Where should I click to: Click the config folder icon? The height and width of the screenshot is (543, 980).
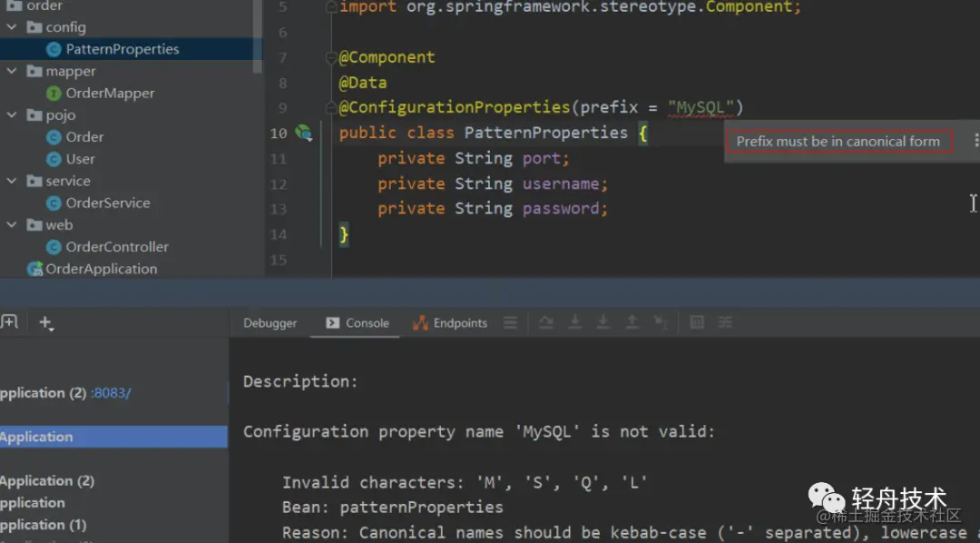pyautogui.click(x=34, y=27)
